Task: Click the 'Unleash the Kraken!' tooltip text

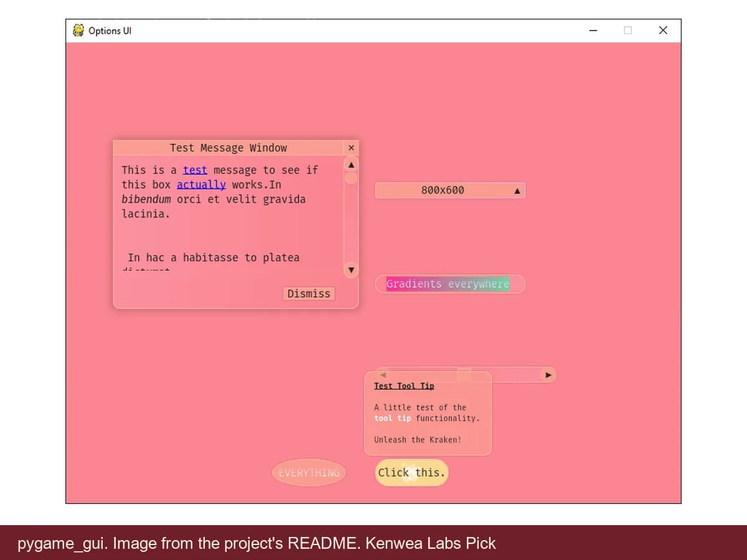Action: [x=418, y=440]
